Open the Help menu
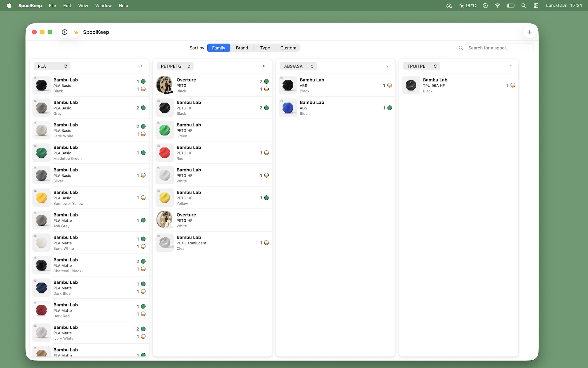The height and width of the screenshot is (368, 588). click(x=123, y=6)
